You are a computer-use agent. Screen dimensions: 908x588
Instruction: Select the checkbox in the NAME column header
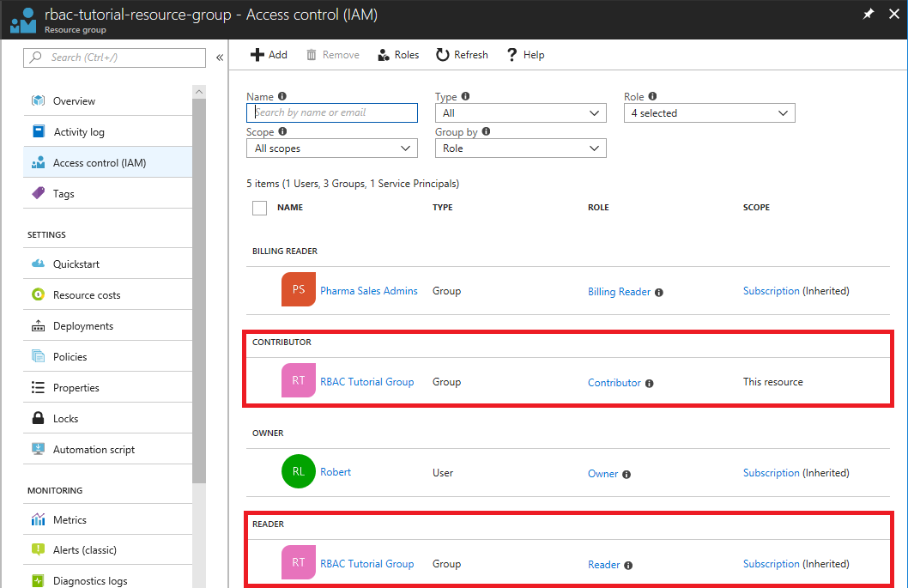point(259,207)
